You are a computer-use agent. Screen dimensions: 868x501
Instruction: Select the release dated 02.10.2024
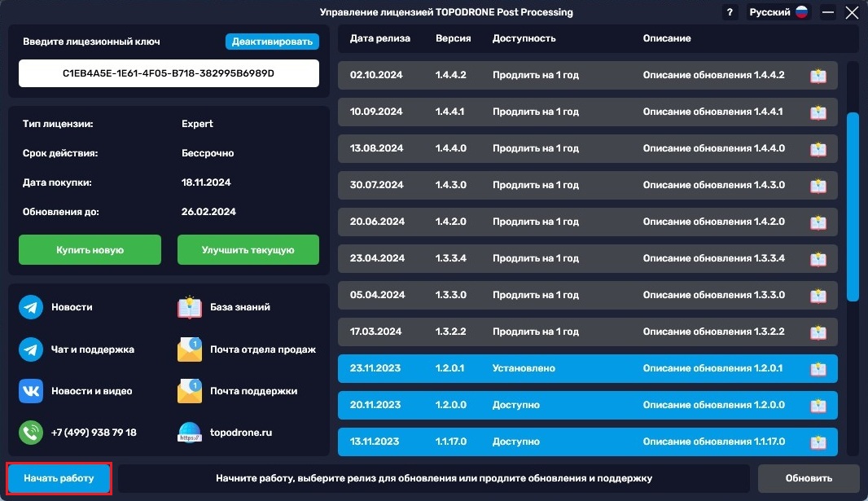pos(587,75)
